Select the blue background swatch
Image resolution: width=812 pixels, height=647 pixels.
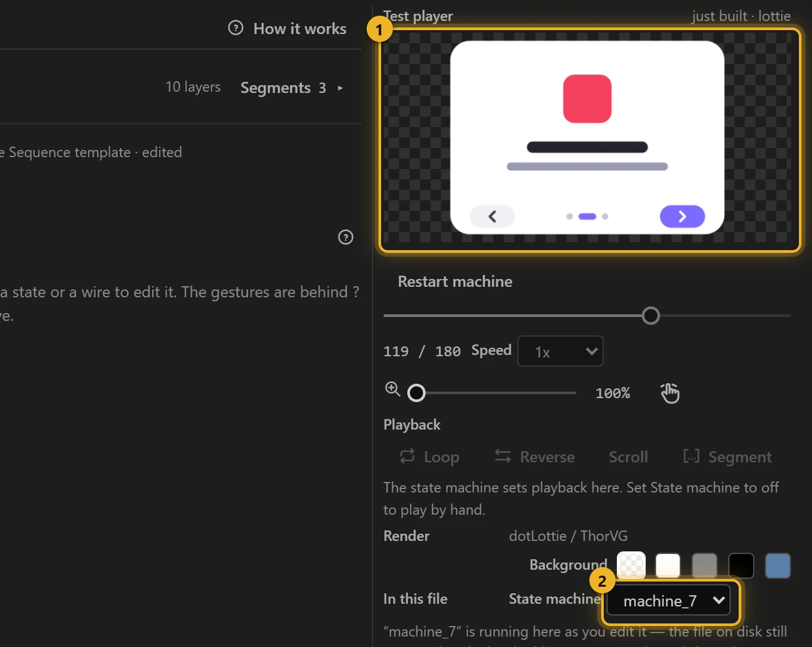pyautogui.click(x=778, y=566)
